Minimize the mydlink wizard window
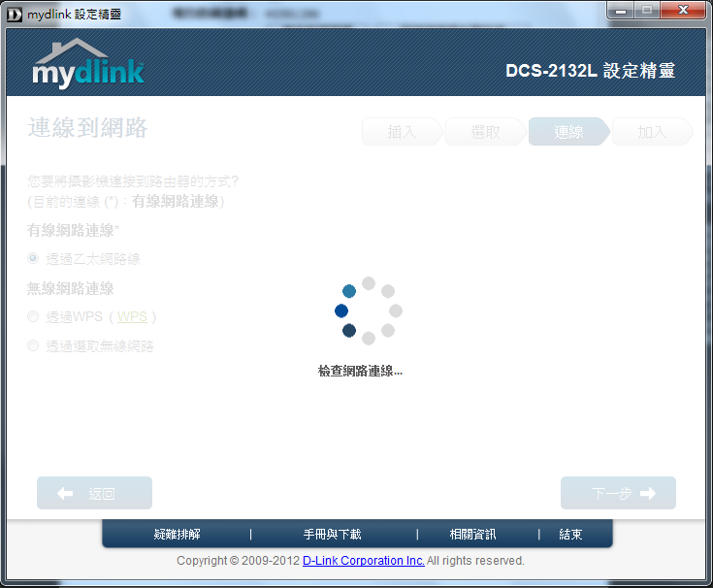The width and height of the screenshot is (713, 588). 621,10
